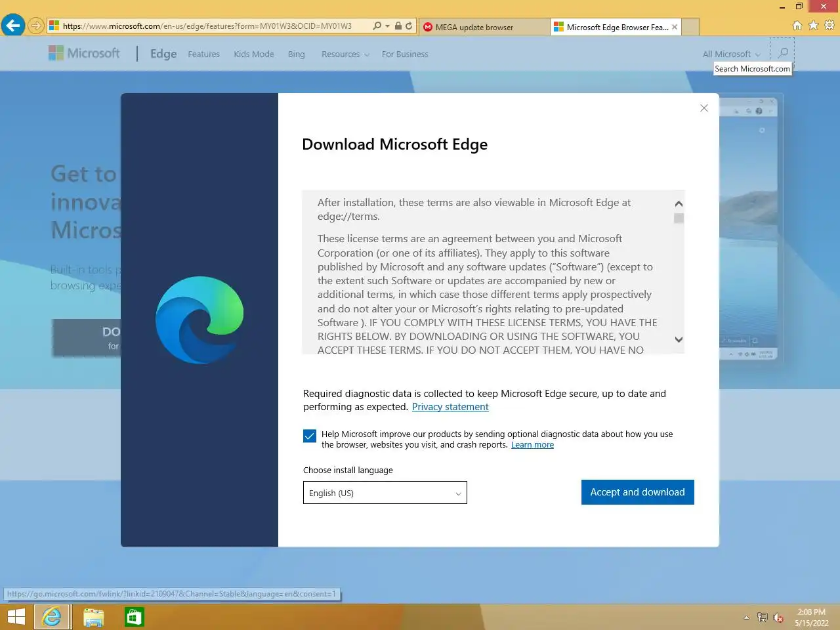Screen dimensions: 840x630
Task: Click the license terms scroll down arrow
Action: click(679, 339)
